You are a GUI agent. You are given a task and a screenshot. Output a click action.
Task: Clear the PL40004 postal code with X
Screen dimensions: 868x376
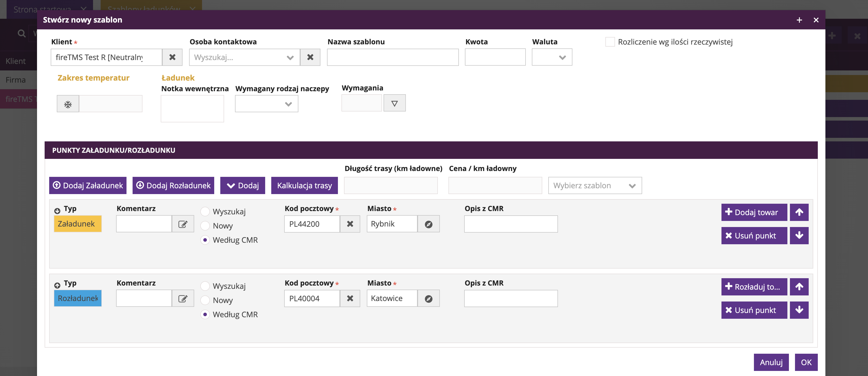coord(350,299)
